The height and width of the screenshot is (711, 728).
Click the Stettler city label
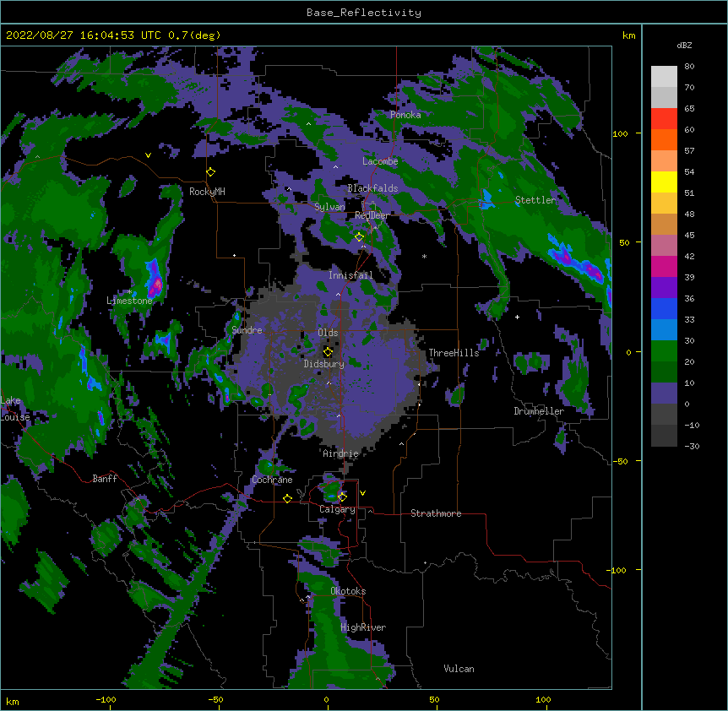point(535,200)
